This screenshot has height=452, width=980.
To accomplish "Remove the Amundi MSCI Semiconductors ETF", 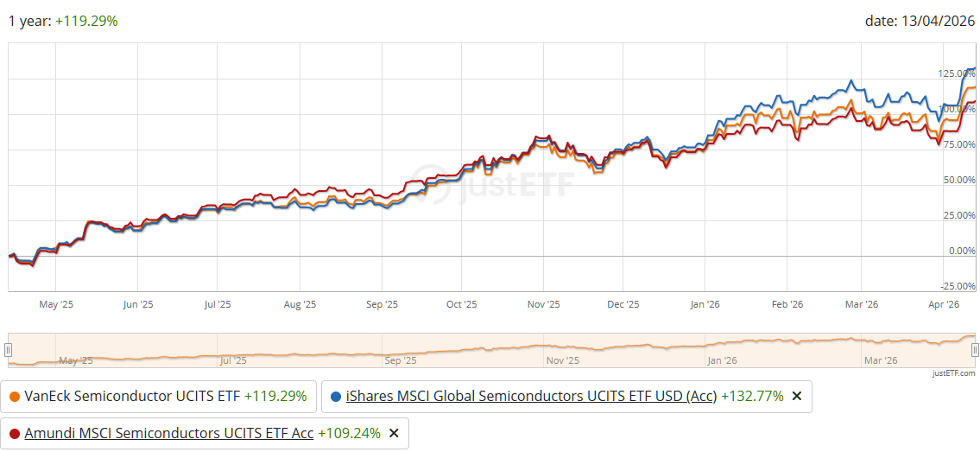I will 394,434.
